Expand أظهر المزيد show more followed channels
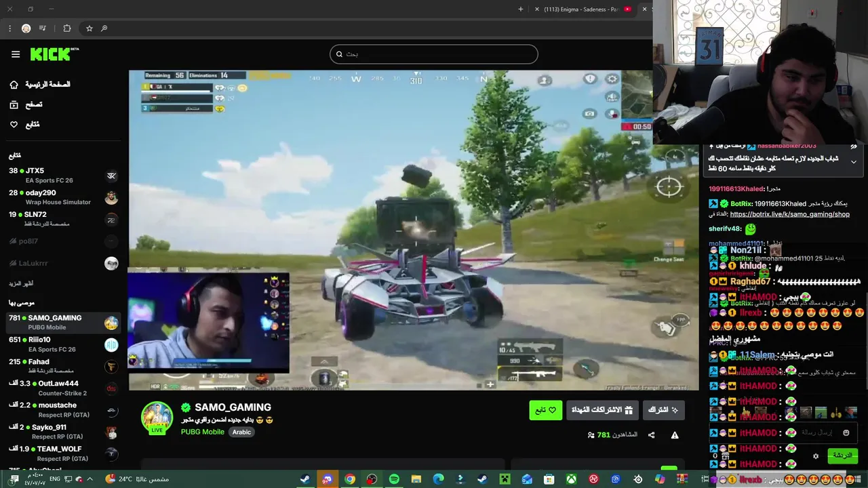Image resolution: width=868 pixels, height=488 pixels. (21, 283)
